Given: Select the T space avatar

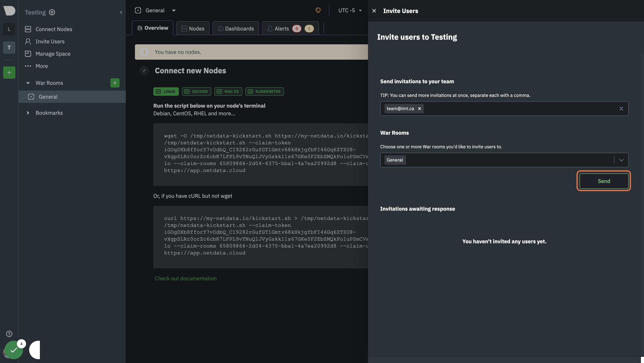Looking at the screenshot, I should click(x=9, y=48).
